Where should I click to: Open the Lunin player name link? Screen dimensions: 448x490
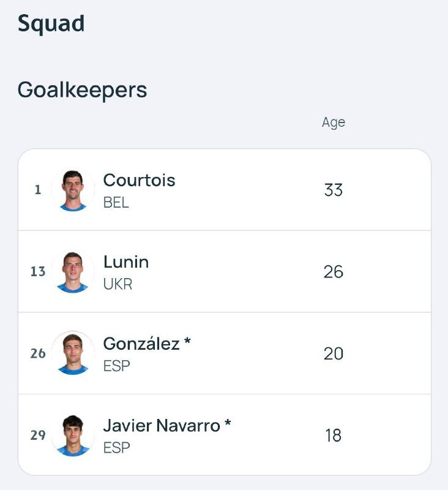pos(126,262)
